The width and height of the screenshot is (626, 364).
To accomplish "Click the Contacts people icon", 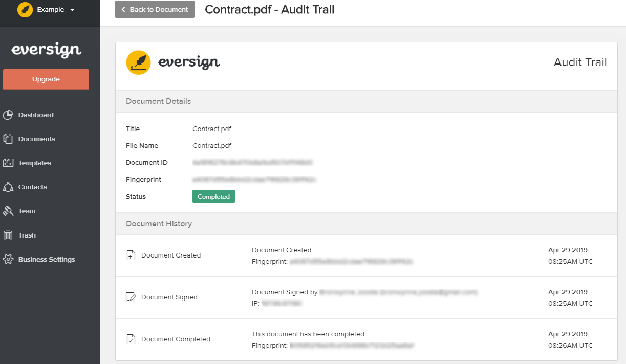I will 8,187.
